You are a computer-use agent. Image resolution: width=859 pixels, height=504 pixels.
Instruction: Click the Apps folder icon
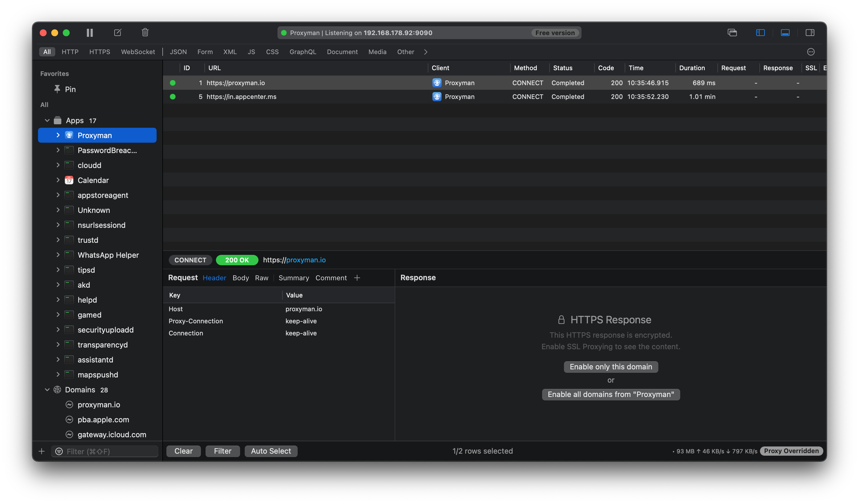[x=58, y=121]
